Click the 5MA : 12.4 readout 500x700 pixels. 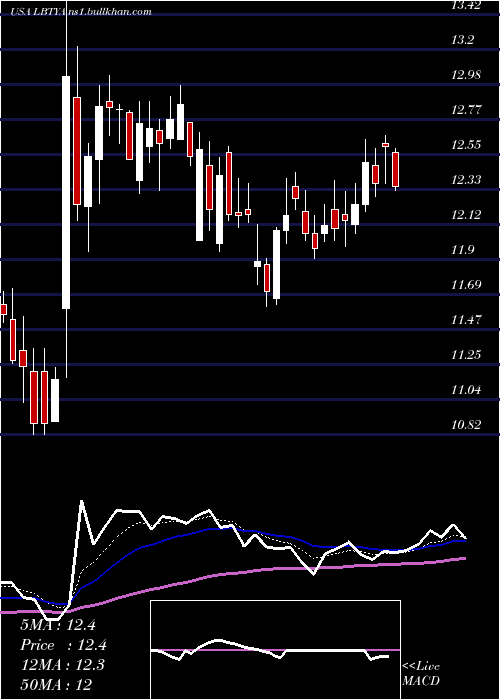pyautogui.click(x=58, y=625)
